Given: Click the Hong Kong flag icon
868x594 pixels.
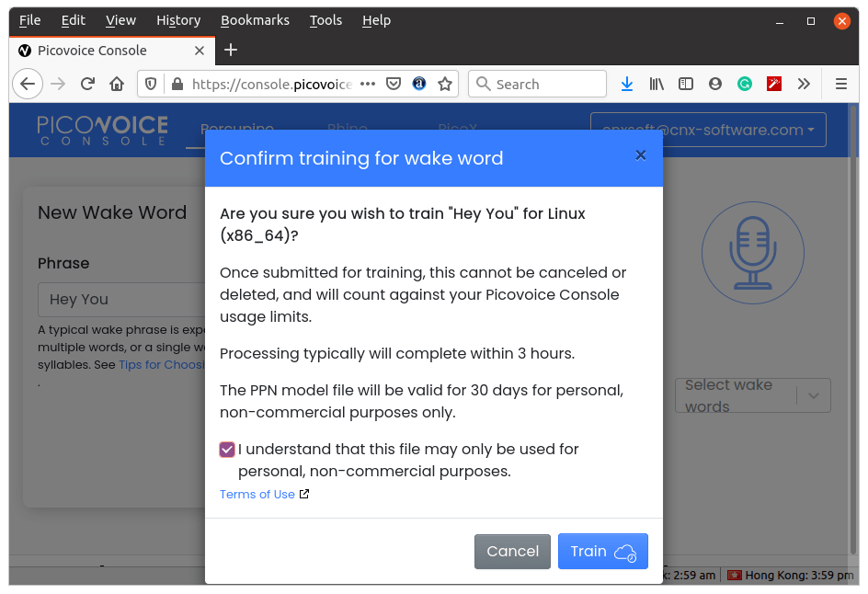Looking at the screenshot, I should (734, 576).
